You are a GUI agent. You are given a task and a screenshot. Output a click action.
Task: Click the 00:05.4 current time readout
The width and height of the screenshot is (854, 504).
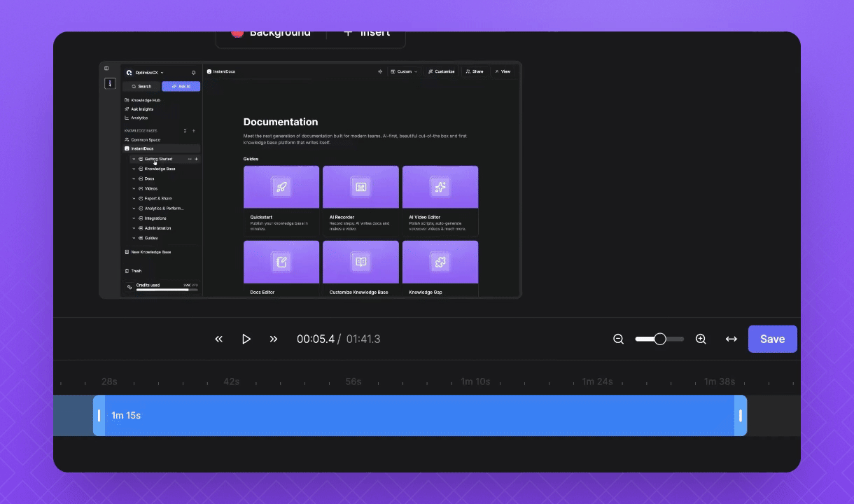click(316, 339)
